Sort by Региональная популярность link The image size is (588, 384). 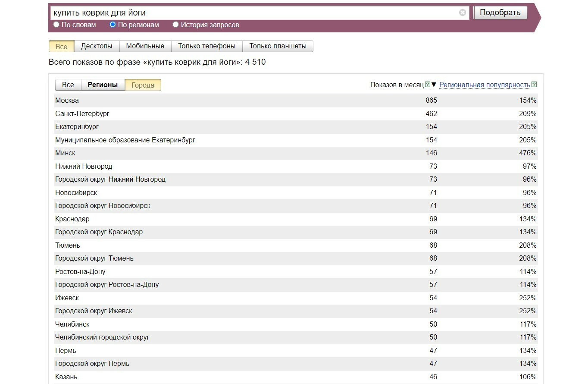[485, 85]
